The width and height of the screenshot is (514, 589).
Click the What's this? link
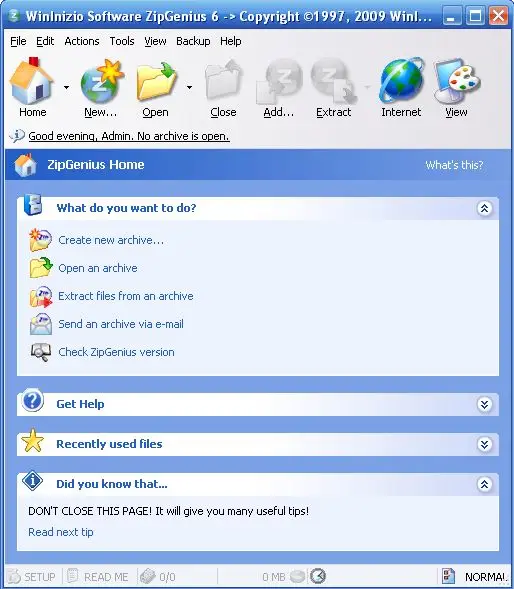point(454,165)
